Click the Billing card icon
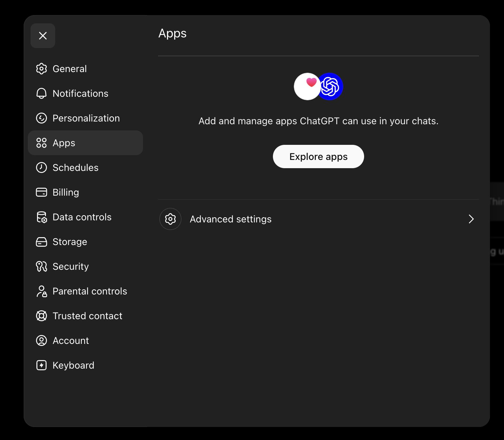Image resolution: width=504 pixels, height=440 pixels. (x=41, y=192)
